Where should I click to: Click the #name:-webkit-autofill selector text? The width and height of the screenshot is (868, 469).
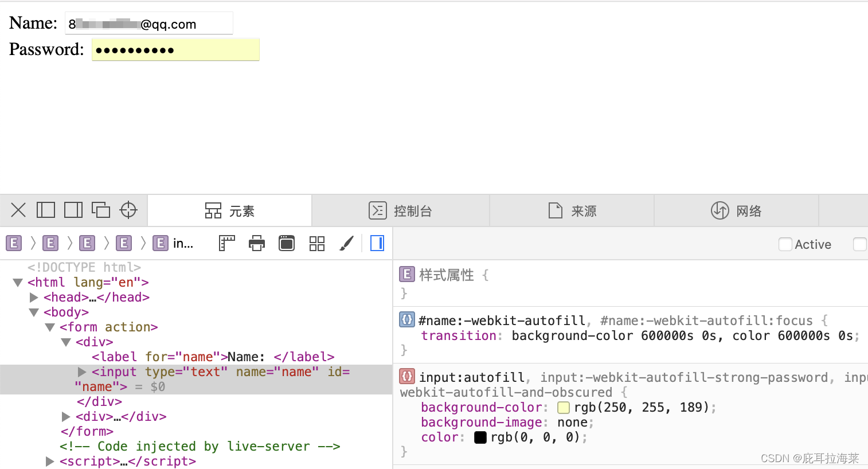point(502,321)
